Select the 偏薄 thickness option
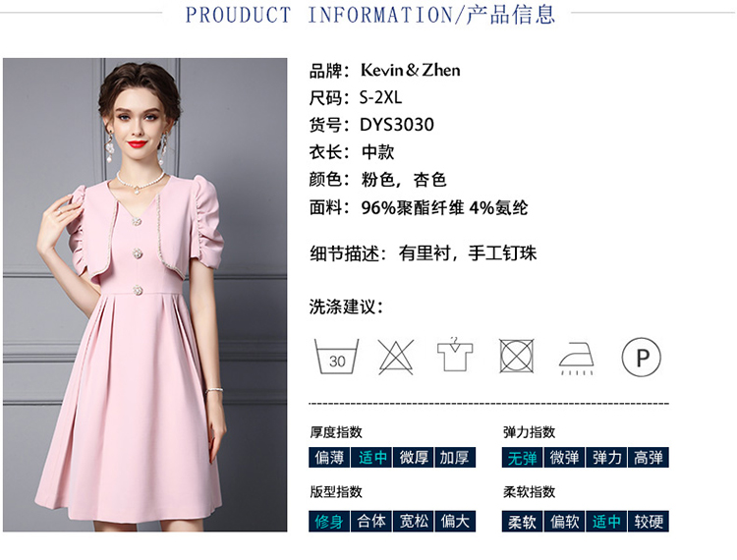The width and height of the screenshot is (737, 560). click(x=329, y=458)
